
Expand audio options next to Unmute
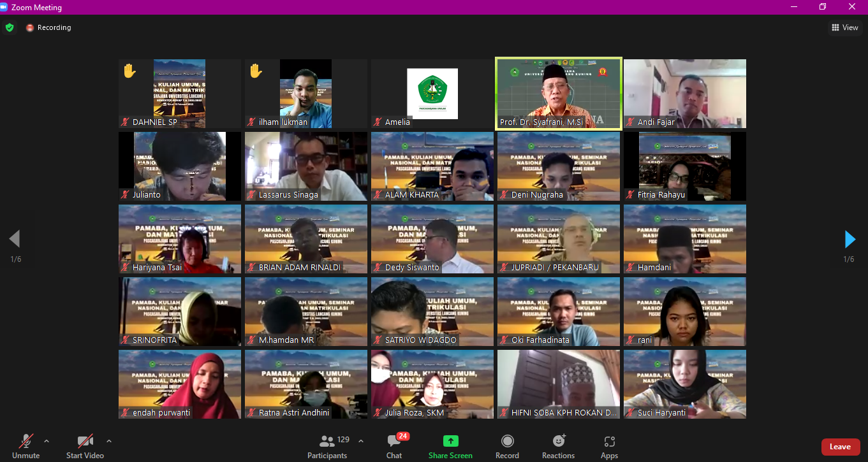tap(46, 440)
